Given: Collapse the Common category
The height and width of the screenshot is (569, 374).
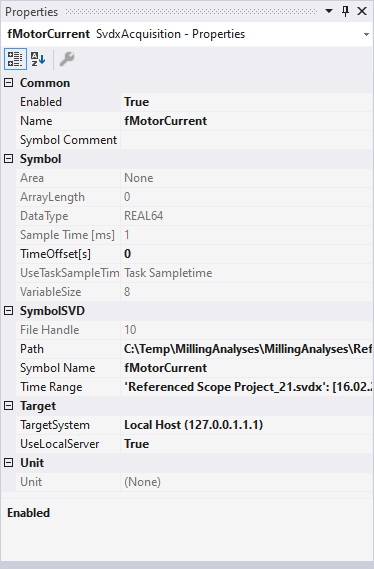Looking at the screenshot, I should [8, 83].
